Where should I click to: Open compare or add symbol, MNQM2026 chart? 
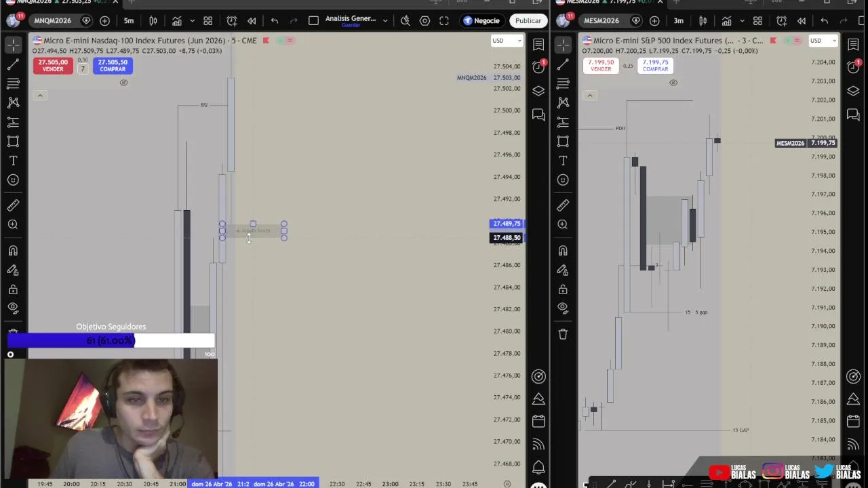pyautogui.click(x=104, y=21)
